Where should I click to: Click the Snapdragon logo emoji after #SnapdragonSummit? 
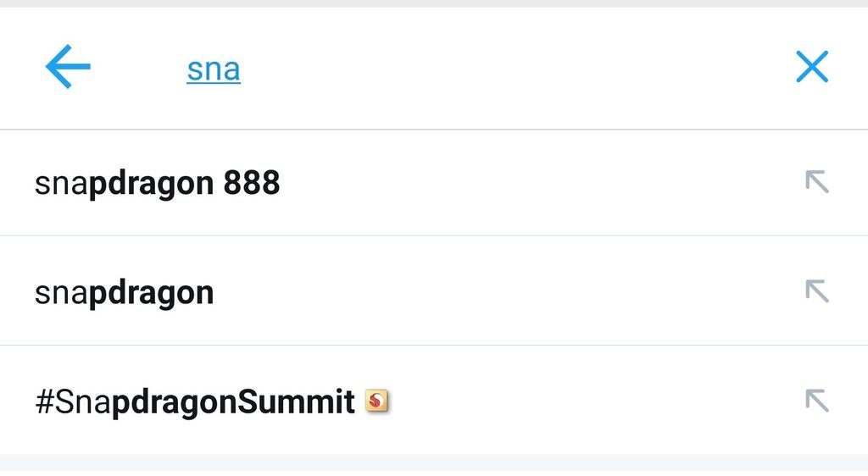376,401
